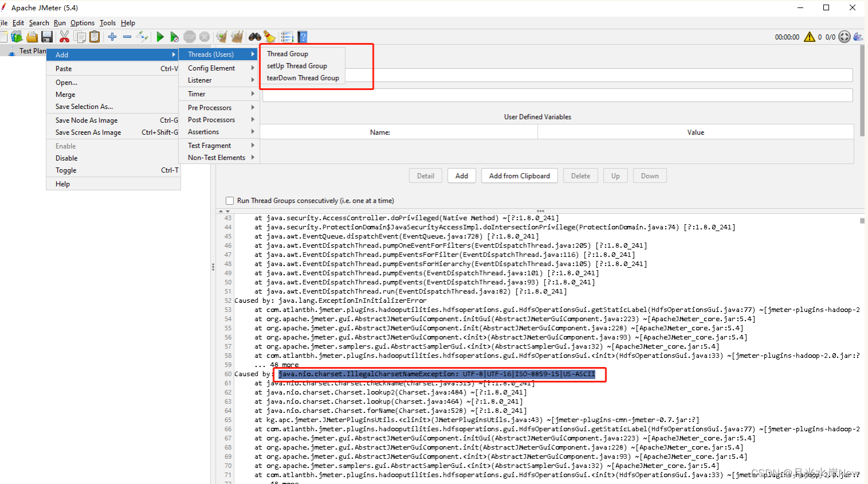Open the Search menu
The width and height of the screenshot is (868, 484).
click(39, 23)
